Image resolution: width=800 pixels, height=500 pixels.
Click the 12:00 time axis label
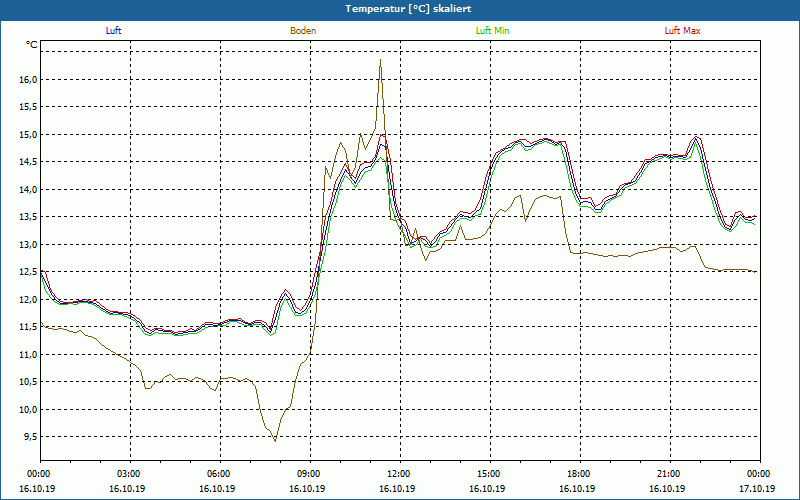pyautogui.click(x=400, y=474)
